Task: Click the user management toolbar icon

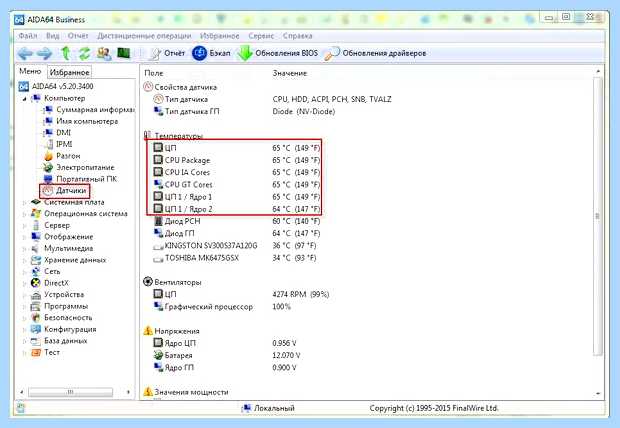Action: tap(104, 53)
